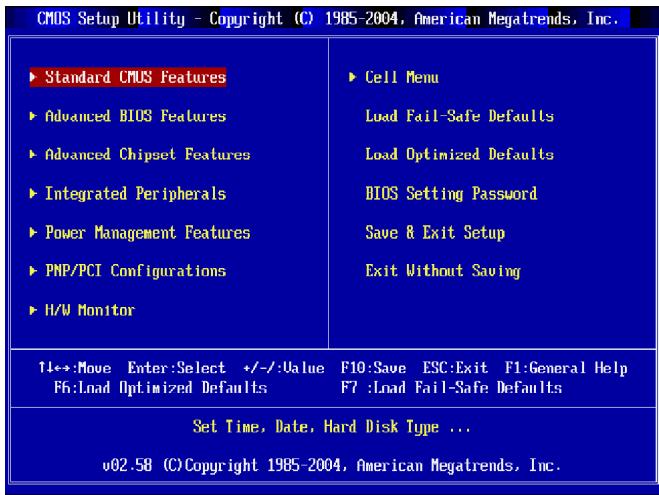The image size is (659, 495).
Task: Click arrow beside PNP/PCI Configurations
Action: point(33,271)
